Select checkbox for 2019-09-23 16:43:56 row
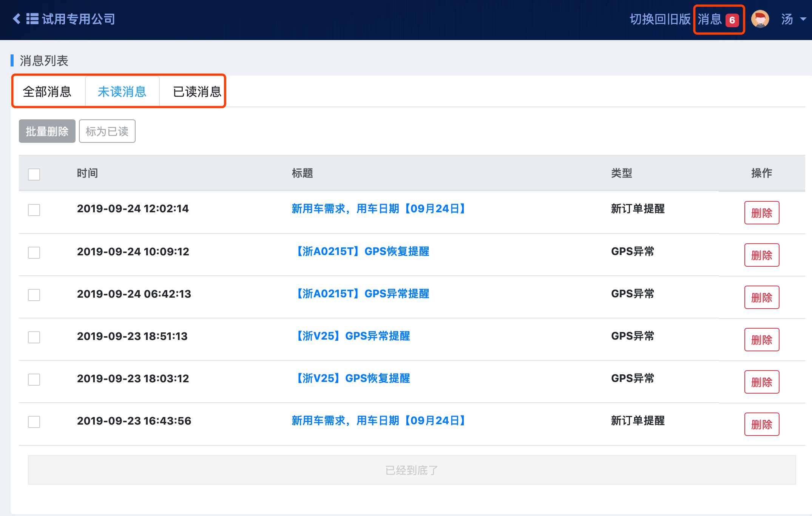Viewport: 812px width, 516px height. [x=34, y=422]
